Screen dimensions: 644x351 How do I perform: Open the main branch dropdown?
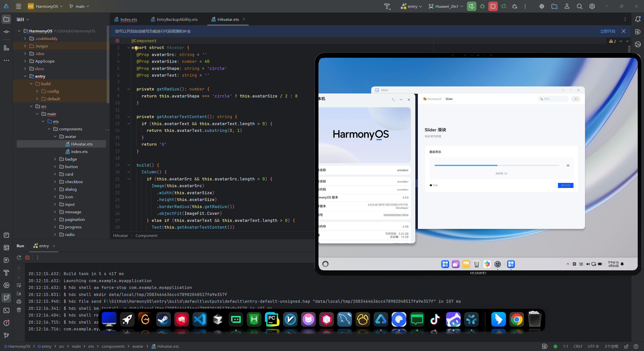point(79,6)
